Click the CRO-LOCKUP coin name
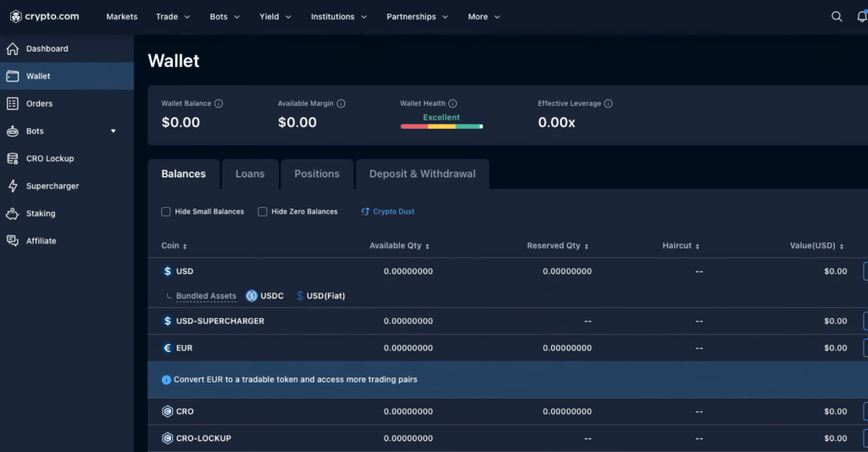The height and width of the screenshot is (452, 868). click(203, 438)
